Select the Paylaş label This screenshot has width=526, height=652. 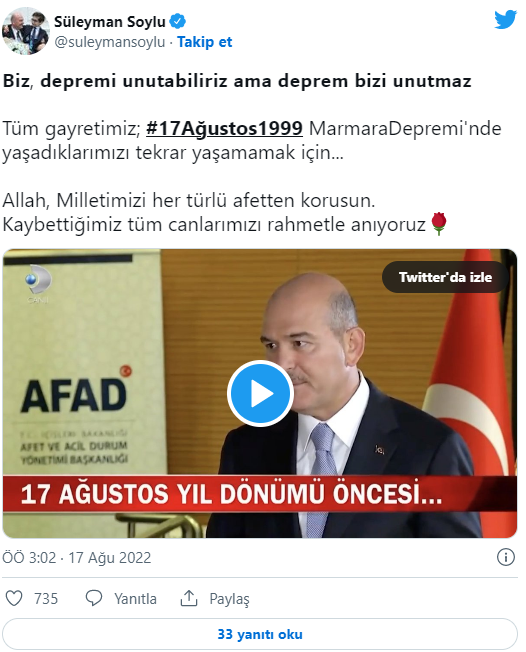(x=230, y=599)
